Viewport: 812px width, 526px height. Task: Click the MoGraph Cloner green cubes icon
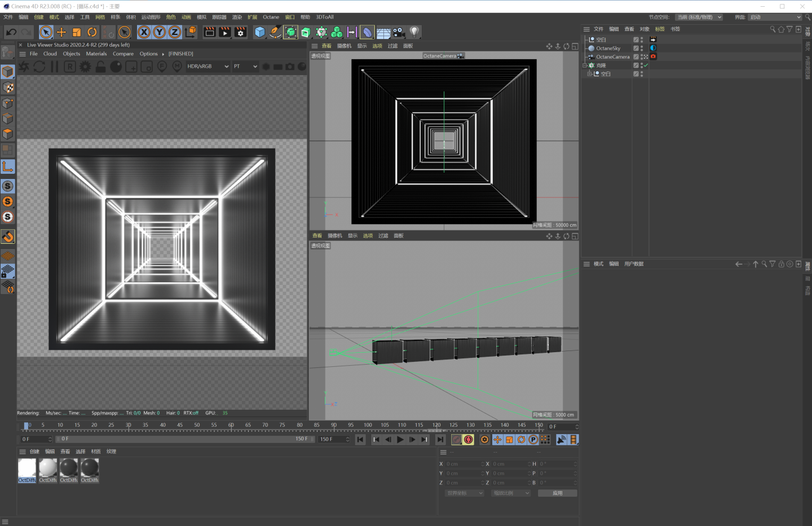tap(337, 32)
